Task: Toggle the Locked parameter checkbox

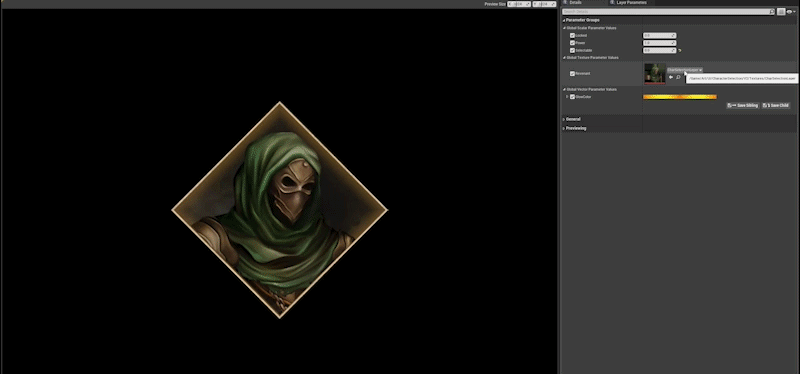Action: (x=572, y=36)
